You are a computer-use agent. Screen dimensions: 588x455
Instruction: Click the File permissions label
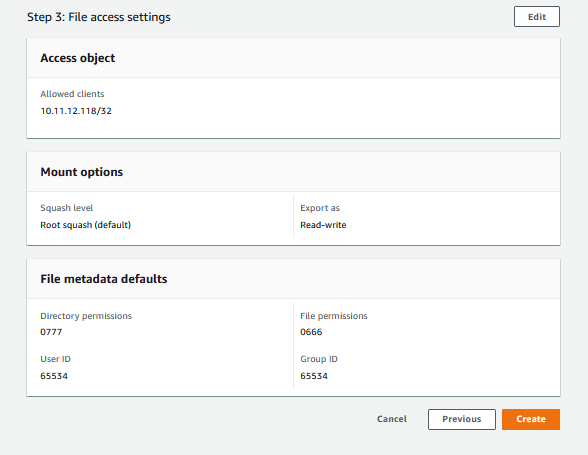[334, 316]
